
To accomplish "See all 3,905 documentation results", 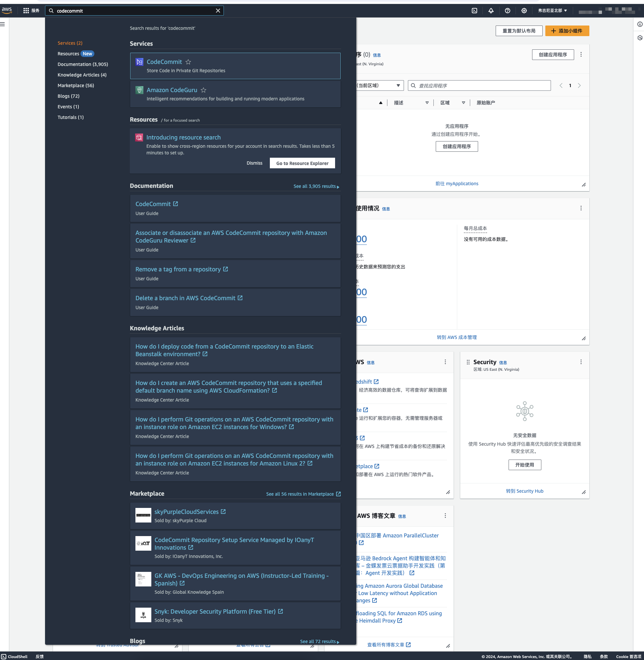I will pyautogui.click(x=316, y=186).
